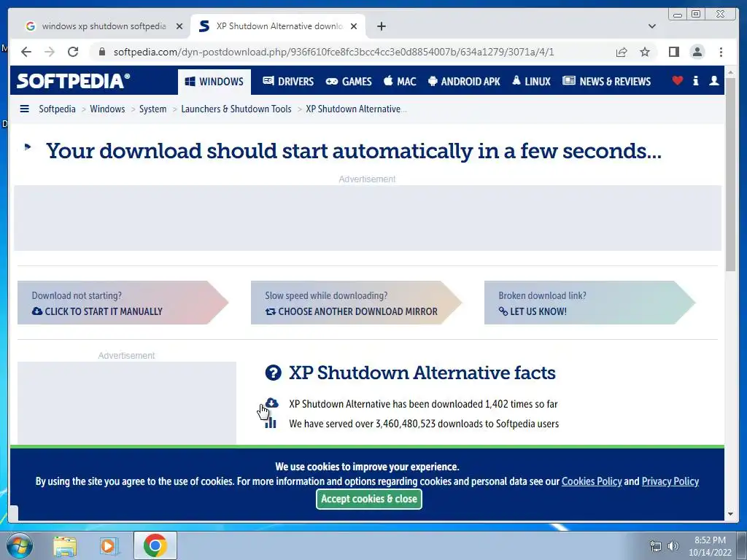Viewport: 747px width, 560px height.
Task: Open a new tab with the plus button
Action: point(381,26)
